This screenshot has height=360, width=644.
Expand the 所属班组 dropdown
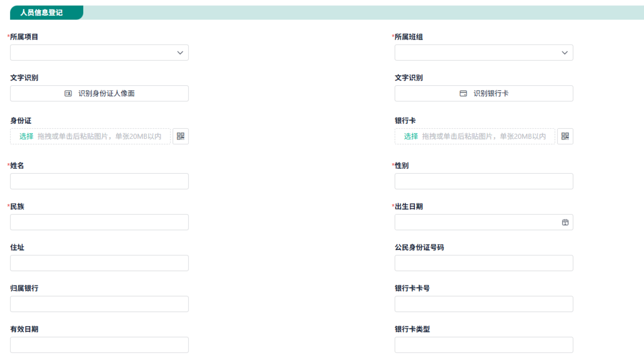point(484,53)
